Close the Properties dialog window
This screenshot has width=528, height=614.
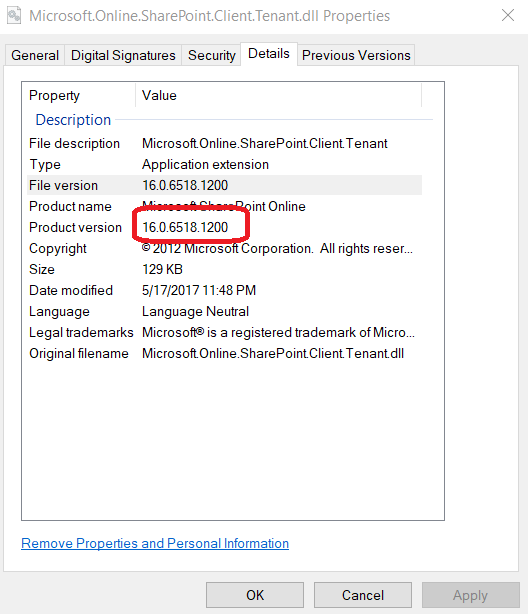pyautogui.click(x=508, y=16)
